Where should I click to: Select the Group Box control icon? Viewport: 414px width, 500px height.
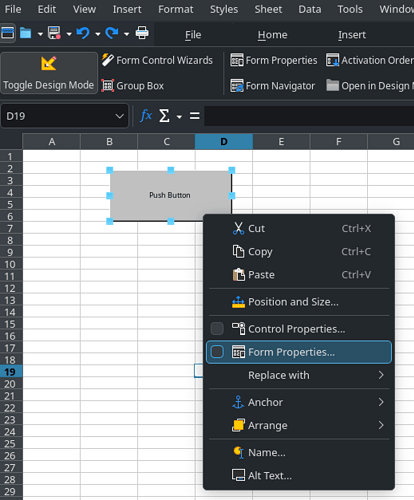pos(107,86)
